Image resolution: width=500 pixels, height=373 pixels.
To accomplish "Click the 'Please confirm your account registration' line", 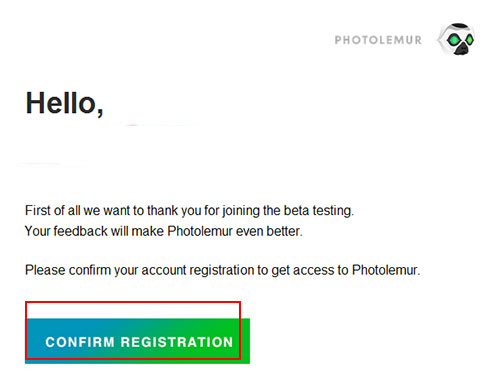I will 222,270.
